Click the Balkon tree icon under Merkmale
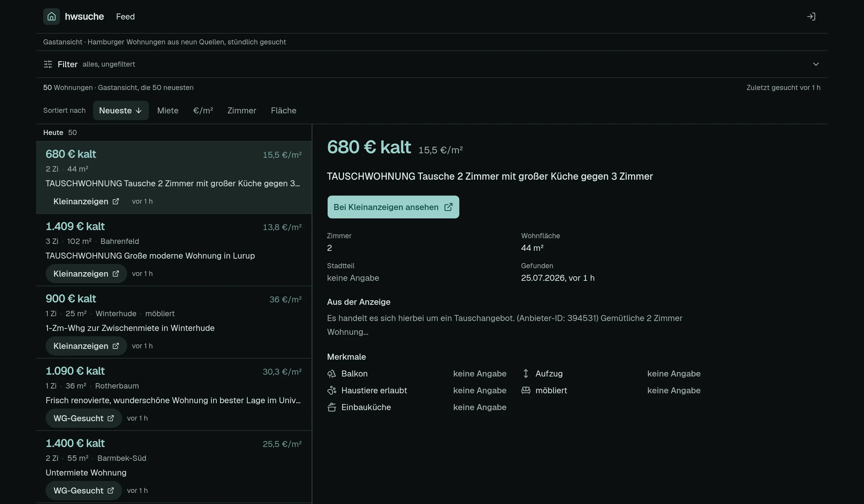The width and height of the screenshot is (864, 504). [332, 374]
